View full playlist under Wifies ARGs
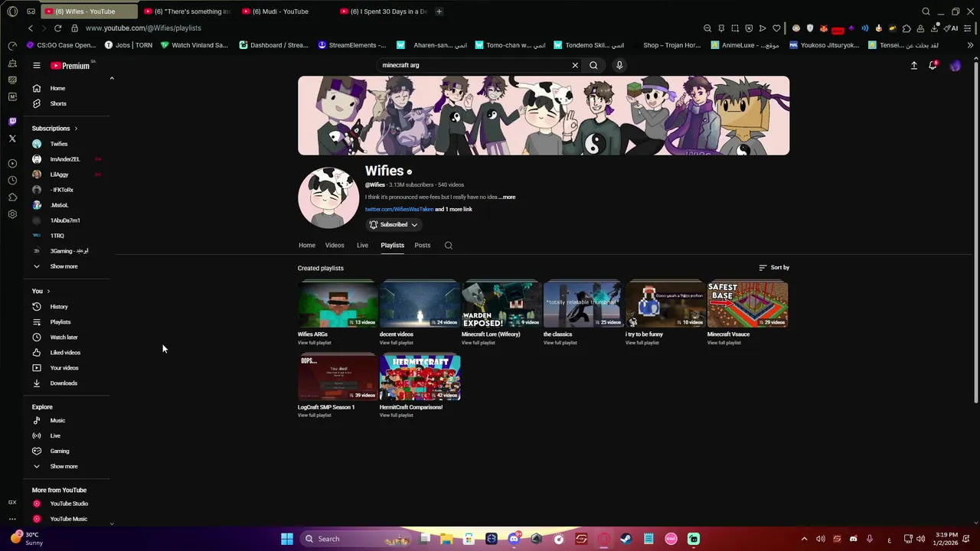 [x=314, y=343]
